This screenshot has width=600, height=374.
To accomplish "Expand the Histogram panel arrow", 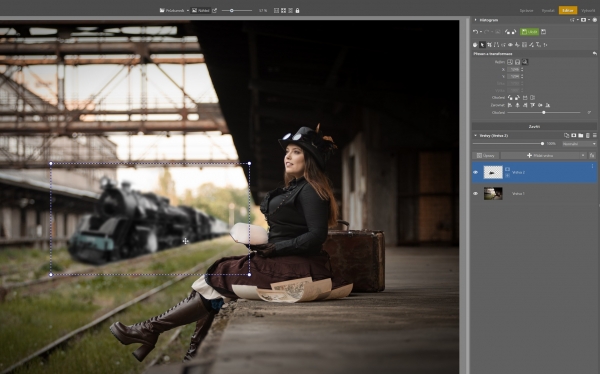I will pyautogui.click(x=476, y=20).
